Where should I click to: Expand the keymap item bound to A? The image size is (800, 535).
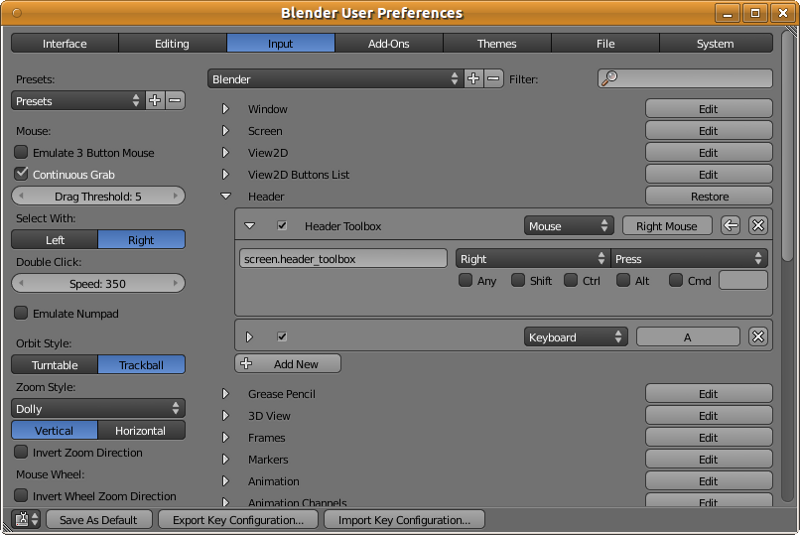click(x=249, y=337)
